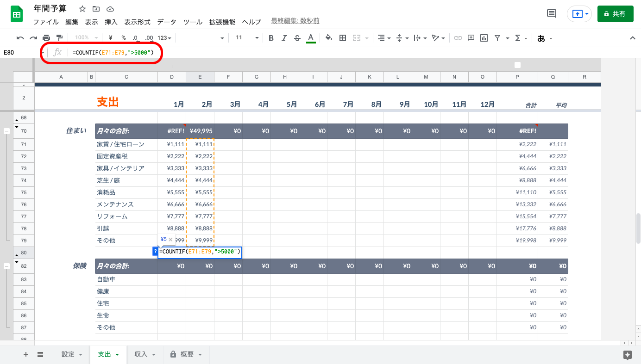Viewport: 641px width, 364px height.
Task: Toggle italic formatting (I)
Action: (284, 38)
